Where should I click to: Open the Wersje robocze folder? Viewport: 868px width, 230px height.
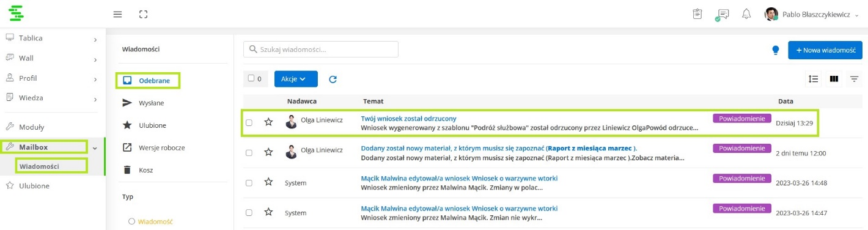161,147
